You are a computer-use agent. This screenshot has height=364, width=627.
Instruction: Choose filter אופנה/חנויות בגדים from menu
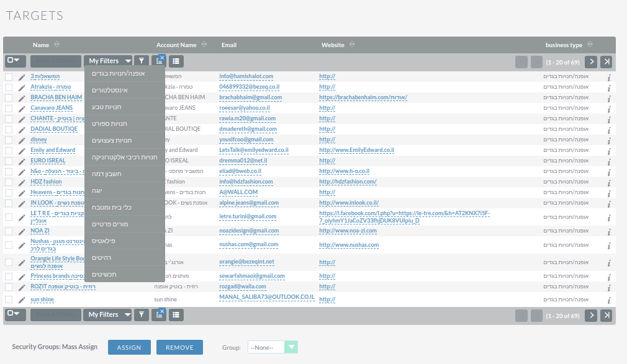125,74
